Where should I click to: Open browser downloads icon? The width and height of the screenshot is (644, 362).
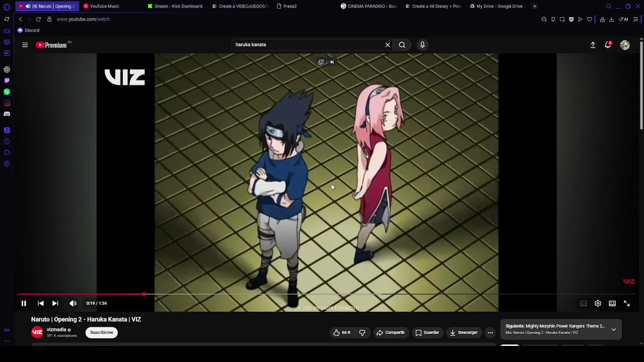point(611,19)
